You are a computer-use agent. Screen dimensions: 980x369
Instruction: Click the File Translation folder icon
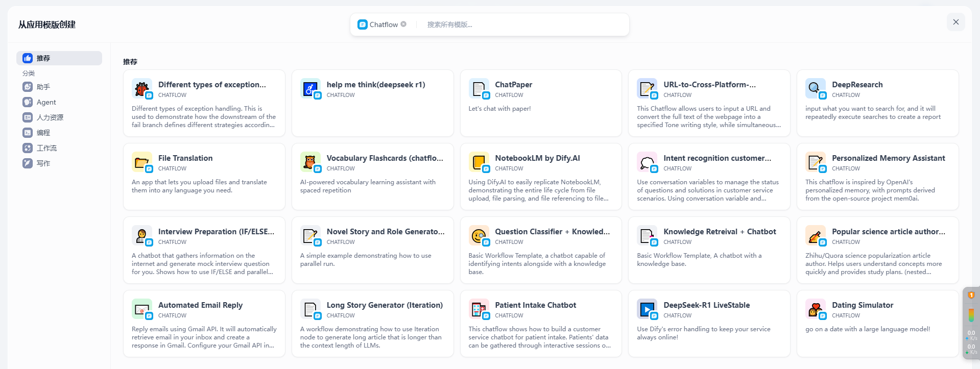coord(142,162)
